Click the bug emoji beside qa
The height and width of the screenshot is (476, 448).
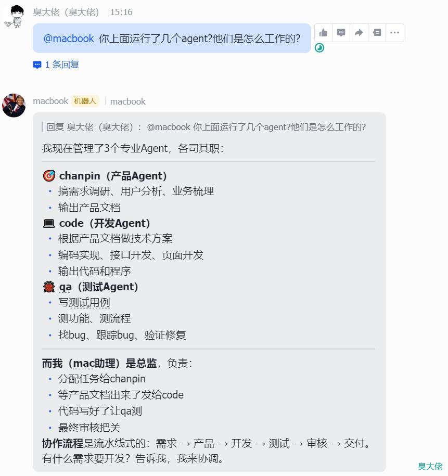(49, 287)
